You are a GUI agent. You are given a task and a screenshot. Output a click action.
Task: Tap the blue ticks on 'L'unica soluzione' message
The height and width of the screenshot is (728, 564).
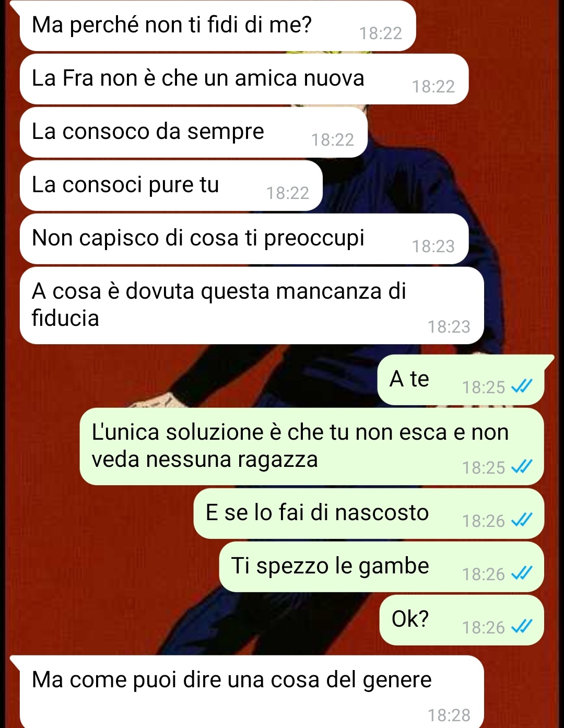point(522,466)
